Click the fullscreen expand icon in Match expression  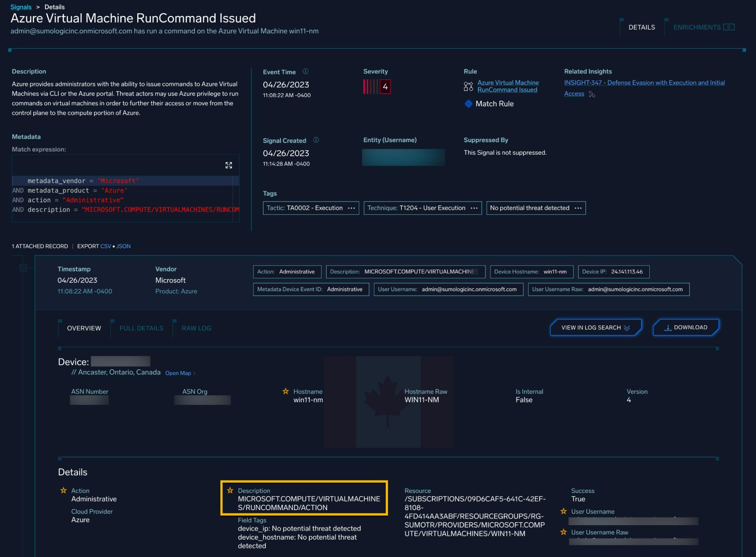[229, 165]
